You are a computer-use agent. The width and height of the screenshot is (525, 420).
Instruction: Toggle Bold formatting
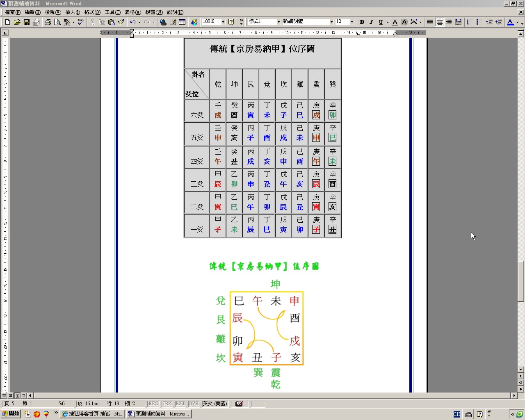point(362,22)
